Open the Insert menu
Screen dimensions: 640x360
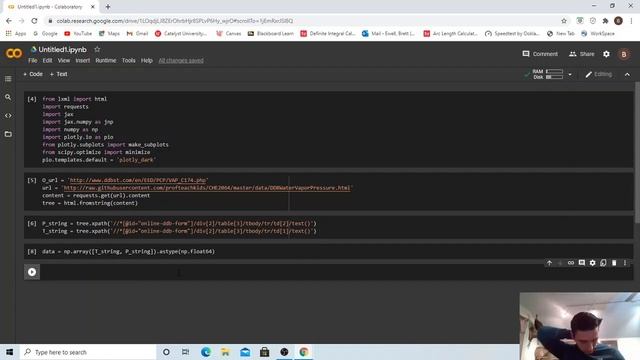click(x=82, y=60)
